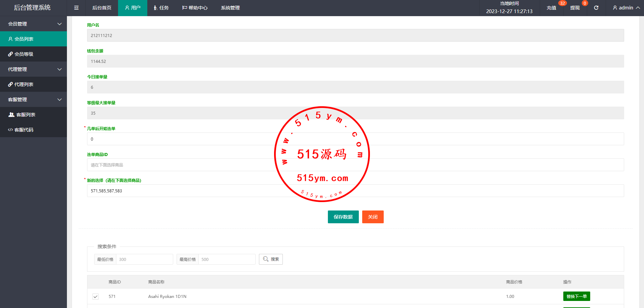644x308 pixels.
Task: Click the sidebar collapse hamburger icon
Action: [76, 8]
